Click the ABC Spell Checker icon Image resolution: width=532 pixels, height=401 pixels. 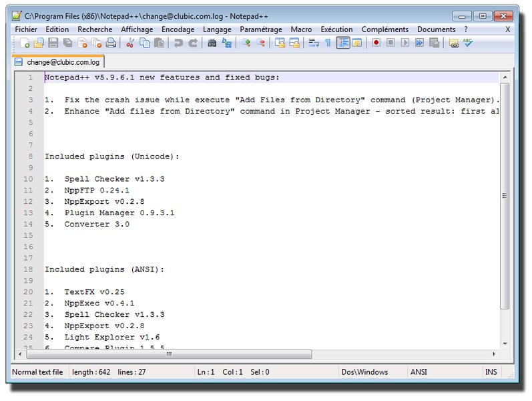pos(468,43)
